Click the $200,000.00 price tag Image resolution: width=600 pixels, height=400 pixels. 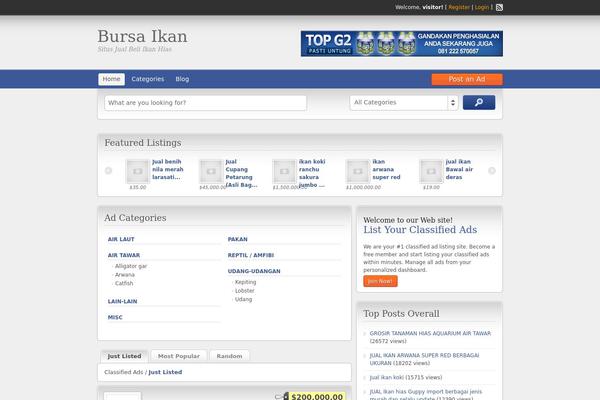(317, 397)
